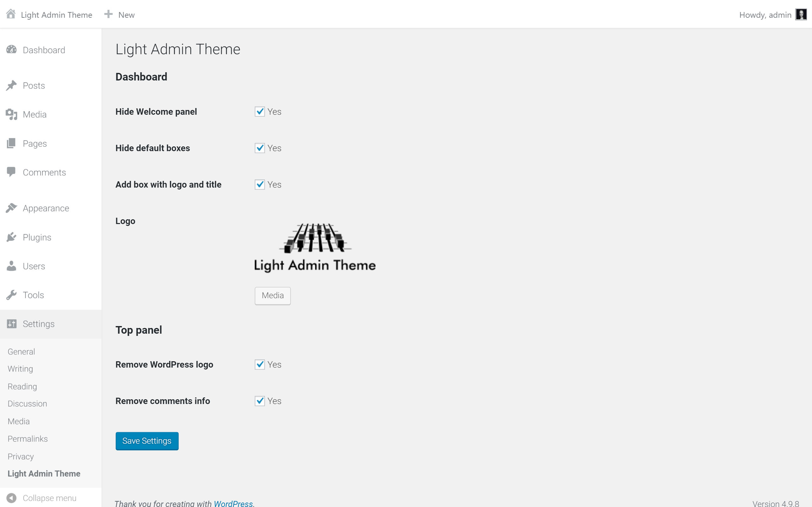Select the Light Admin Theme menu item
This screenshot has height=507, width=812.
[x=44, y=473]
